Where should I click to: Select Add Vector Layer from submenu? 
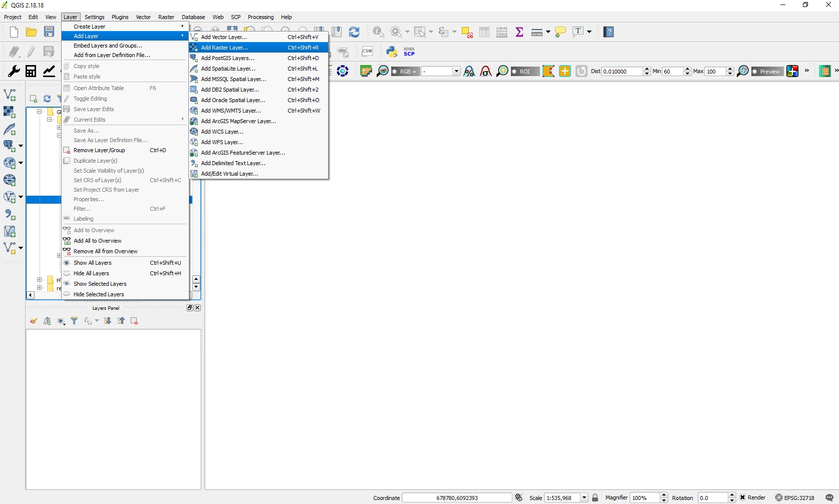coord(224,37)
